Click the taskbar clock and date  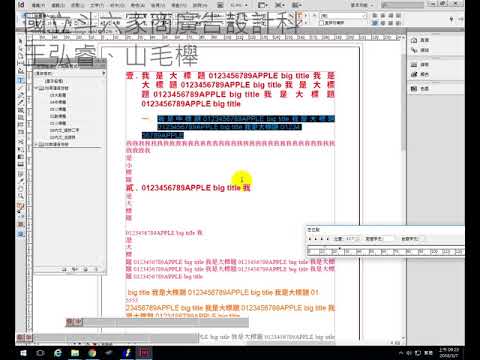pyautogui.click(x=449, y=353)
